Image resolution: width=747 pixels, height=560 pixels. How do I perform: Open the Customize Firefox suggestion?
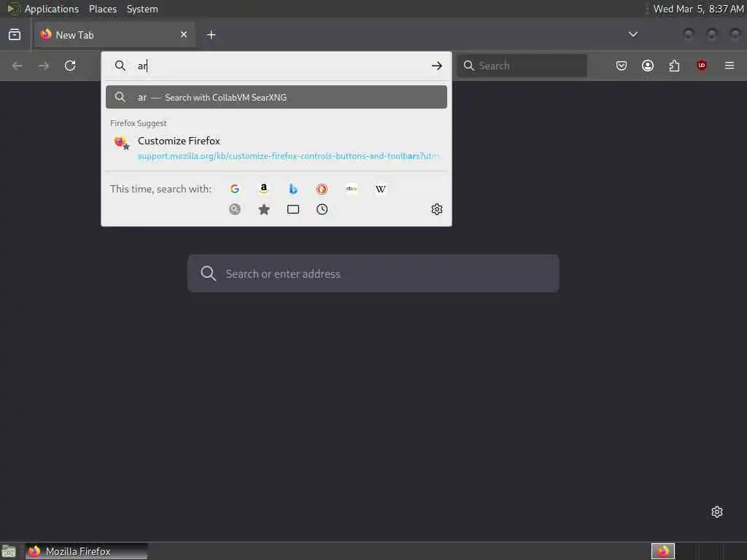pyautogui.click(x=276, y=148)
